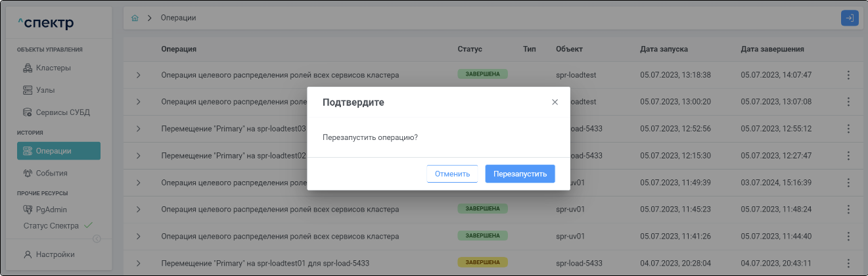This screenshot has height=276, width=868.
Task: Expand the first operation row at 13:18:38
Action: pos(138,75)
